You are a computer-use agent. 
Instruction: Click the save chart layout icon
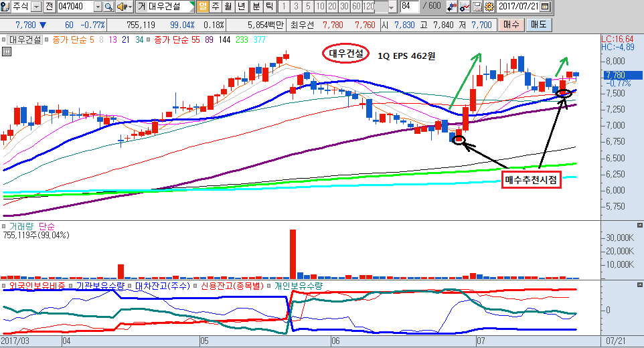pos(477,7)
